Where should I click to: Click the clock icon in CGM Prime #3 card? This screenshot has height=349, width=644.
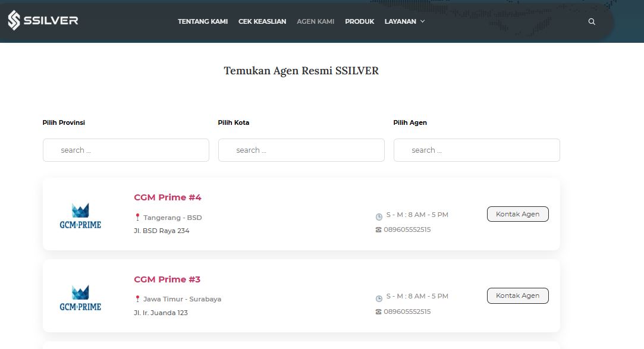pos(379,298)
